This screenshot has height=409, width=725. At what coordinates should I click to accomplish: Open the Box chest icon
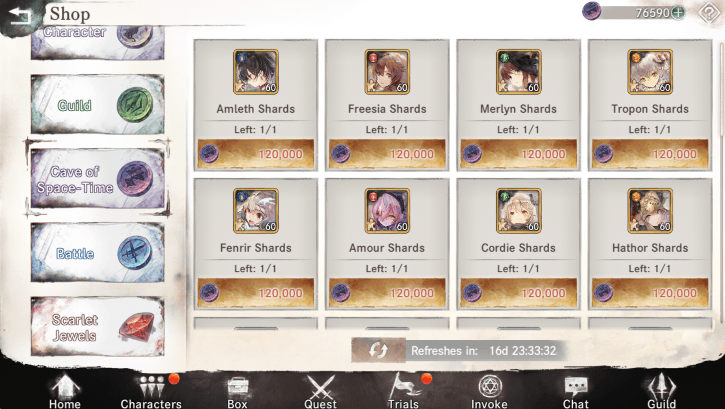[x=237, y=391]
